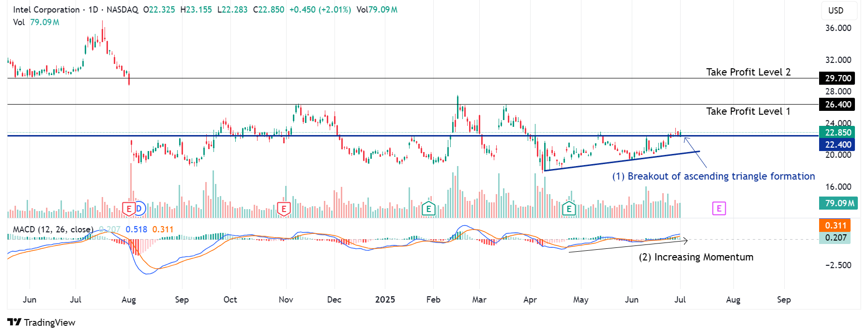Click the blue dividend D marker

[139, 209]
